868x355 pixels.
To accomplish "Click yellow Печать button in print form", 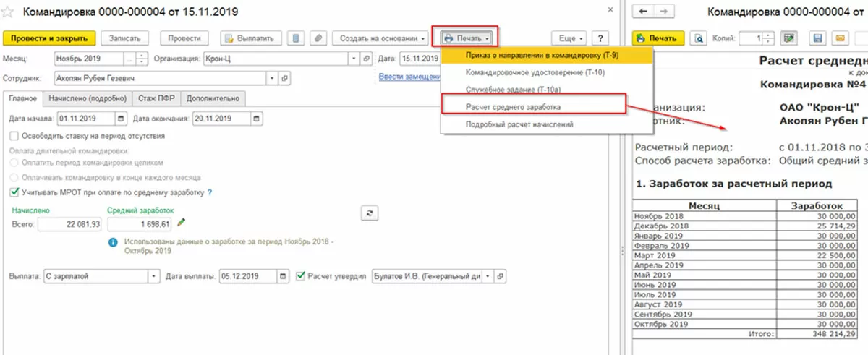I will [x=658, y=38].
